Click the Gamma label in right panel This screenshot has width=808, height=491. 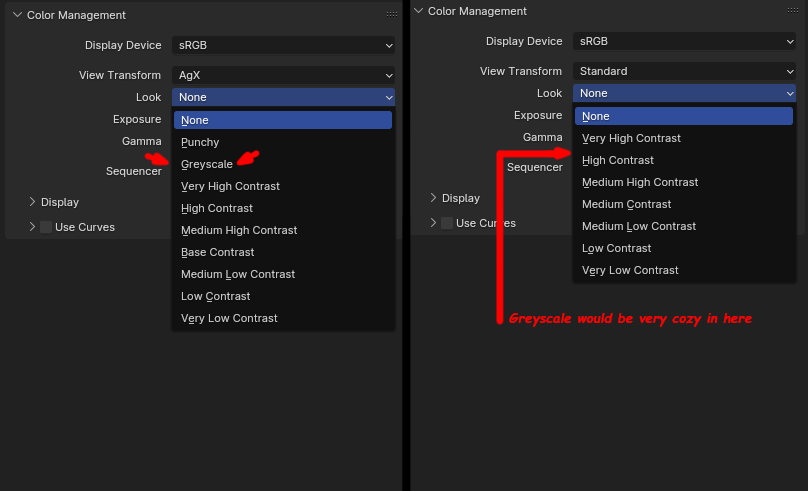[x=543, y=137]
